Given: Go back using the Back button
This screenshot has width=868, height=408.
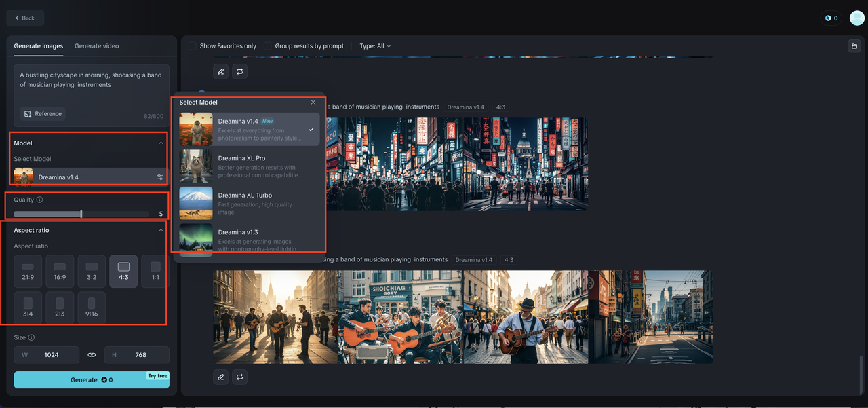Looking at the screenshot, I should tap(25, 18).
